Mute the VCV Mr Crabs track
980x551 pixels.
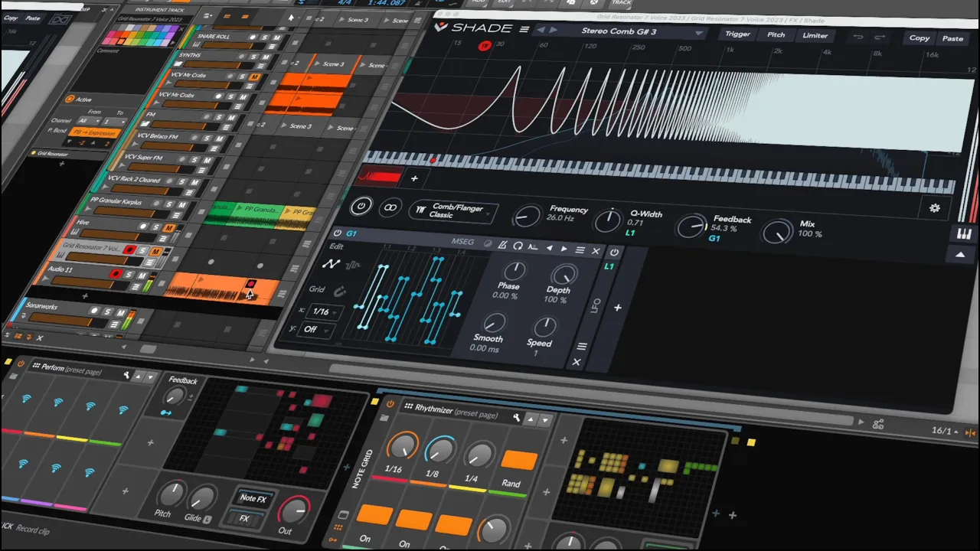point(255,77)
